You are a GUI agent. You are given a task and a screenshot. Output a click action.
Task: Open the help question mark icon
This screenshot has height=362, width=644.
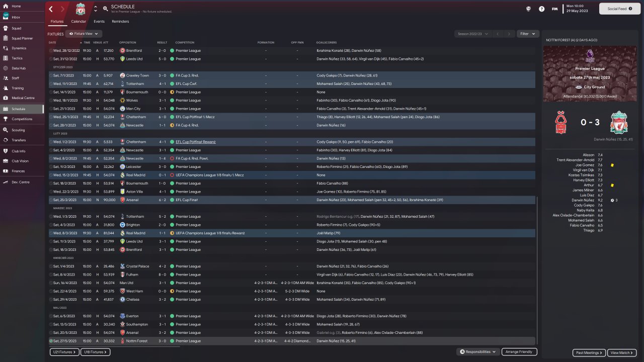click(x=541, y=9)
